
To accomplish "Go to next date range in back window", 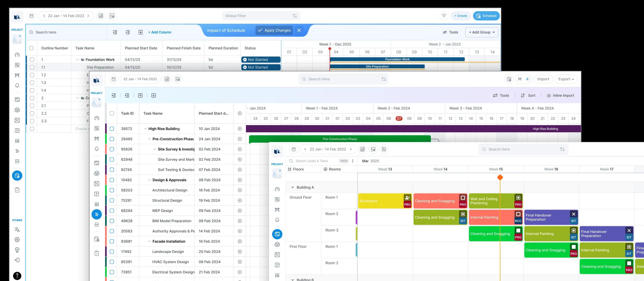I will tap(88, 16).
